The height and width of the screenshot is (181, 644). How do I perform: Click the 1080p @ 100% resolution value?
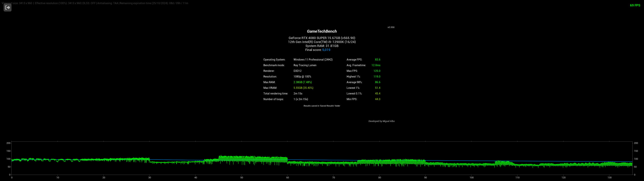(302, 77)
